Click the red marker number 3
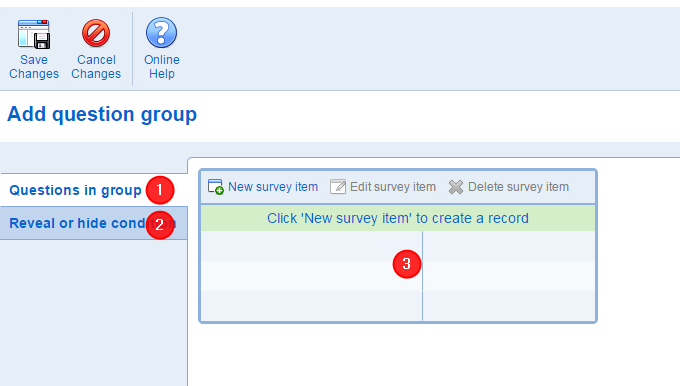This screenshot has height=386, width=680. click(407, 264)
